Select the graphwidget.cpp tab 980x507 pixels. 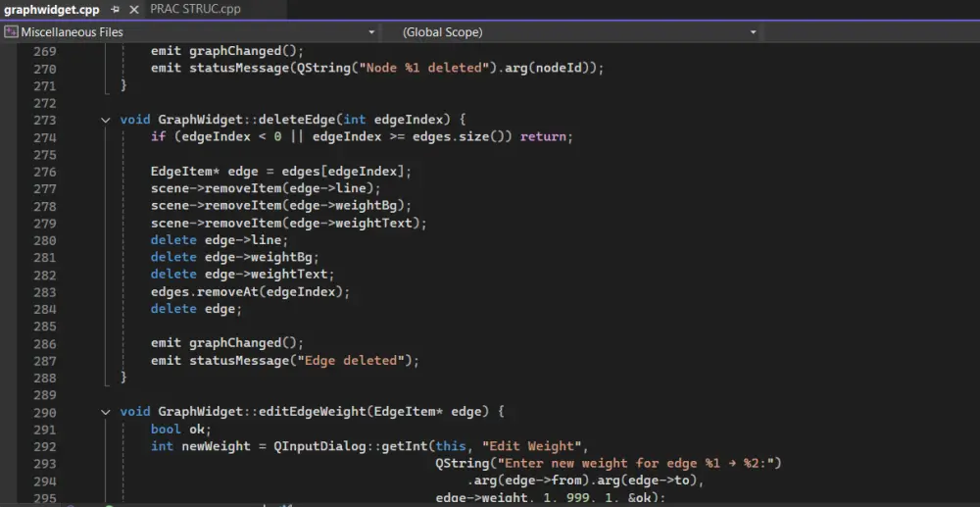pyautogui.click(x=51, y=10)
